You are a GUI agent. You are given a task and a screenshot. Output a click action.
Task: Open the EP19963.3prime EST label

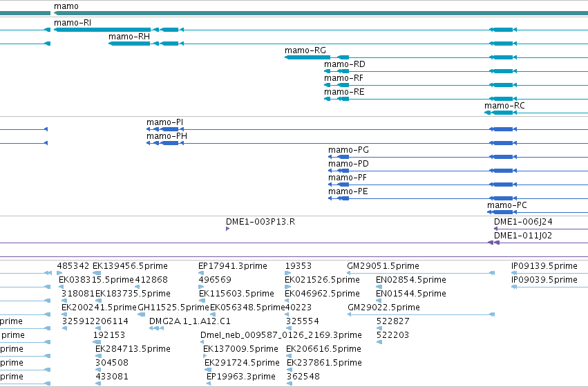click(x=241, y=377)
